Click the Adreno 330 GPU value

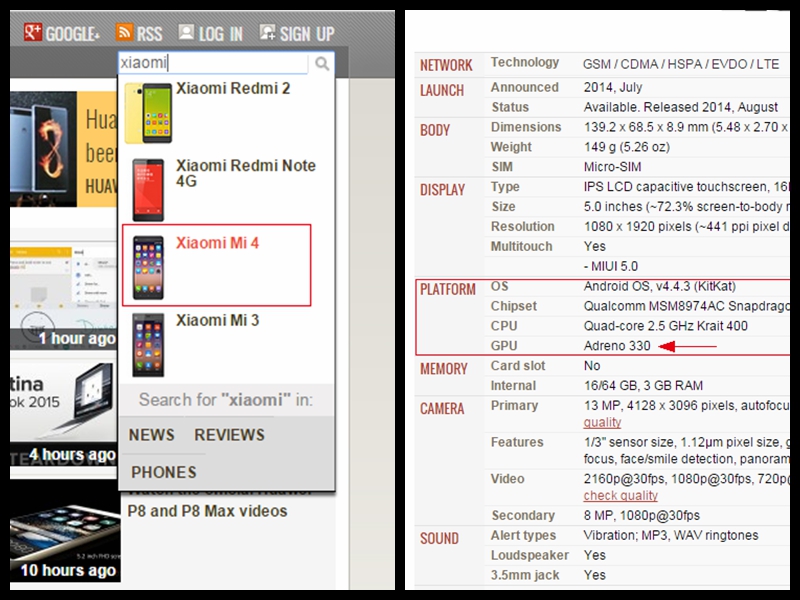pyautogui.click(x=617, y=346)
